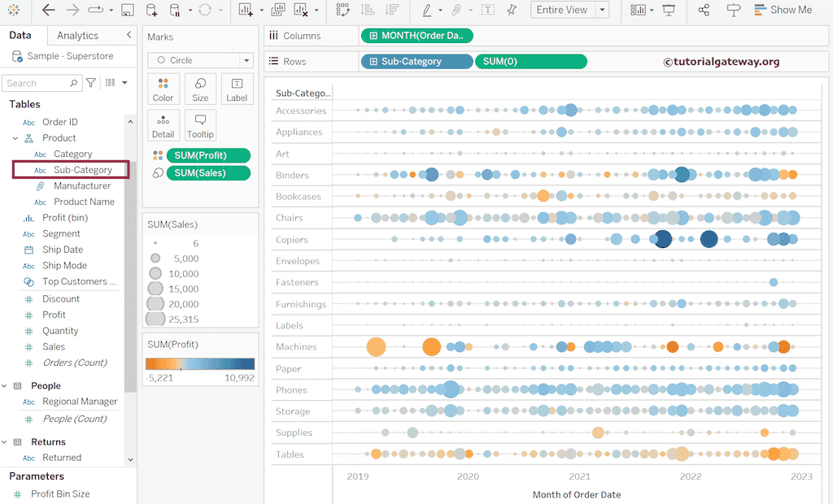The image size is (833, 504).
Task: Click the Search fields input box
Action: coord(37,83)
